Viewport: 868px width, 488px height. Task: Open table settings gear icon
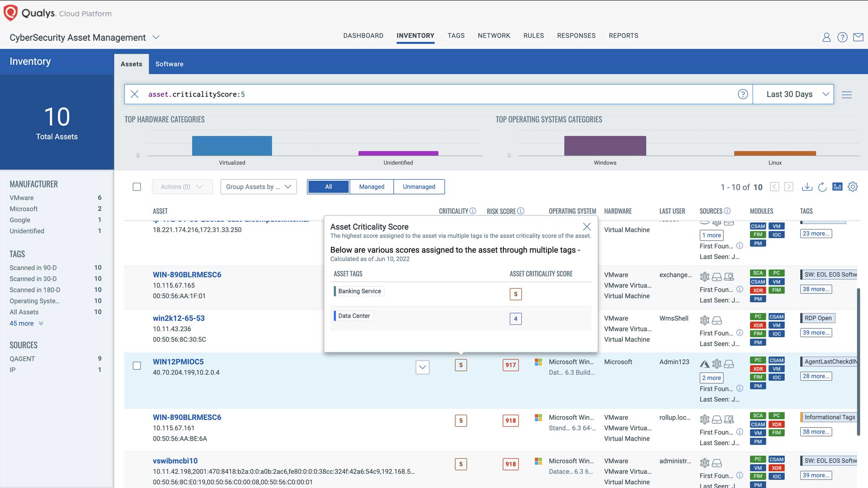point(853,187)
